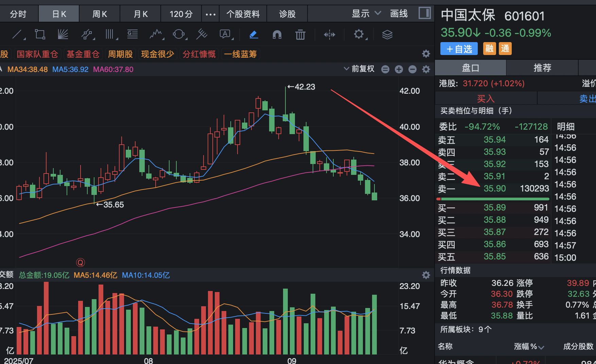Screen dimensions: 596x364
Task: Select the golden ratio levels tool
Action: (x=133, y=34)
